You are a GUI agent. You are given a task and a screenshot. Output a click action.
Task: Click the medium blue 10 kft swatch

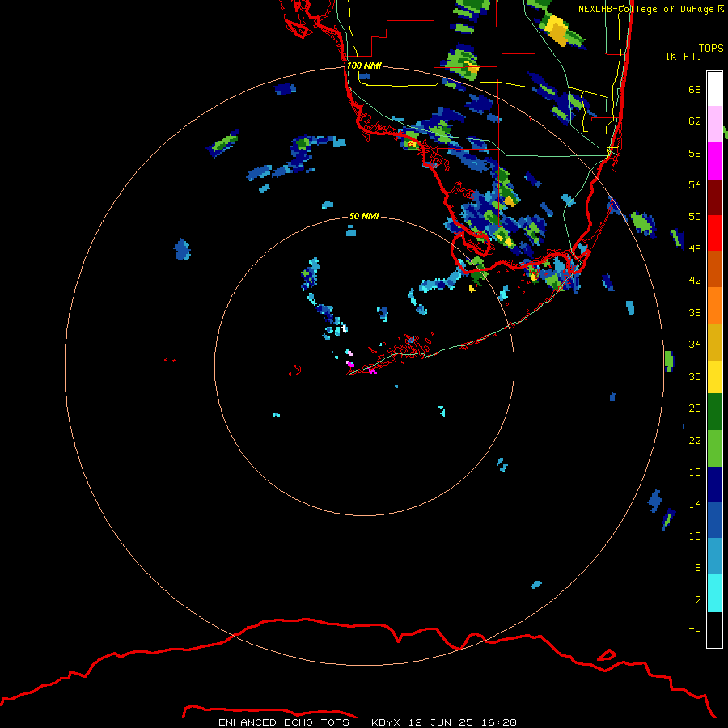point(714,520)
